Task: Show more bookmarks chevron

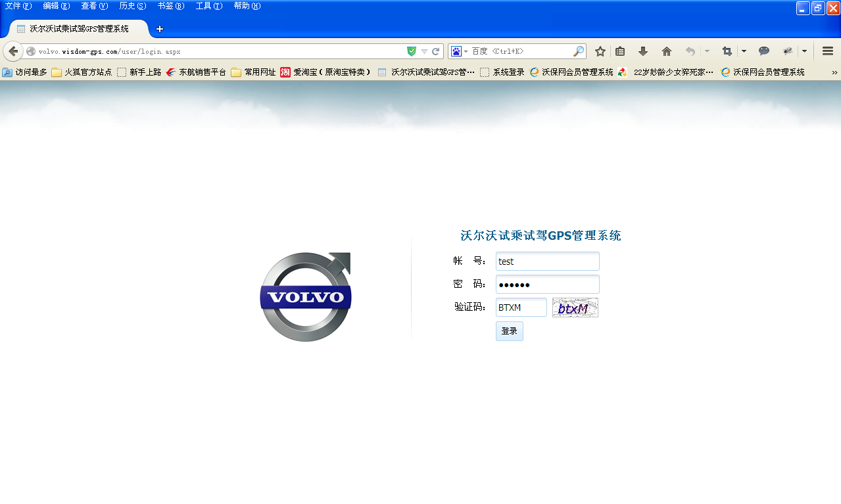Action: (834, 72)
